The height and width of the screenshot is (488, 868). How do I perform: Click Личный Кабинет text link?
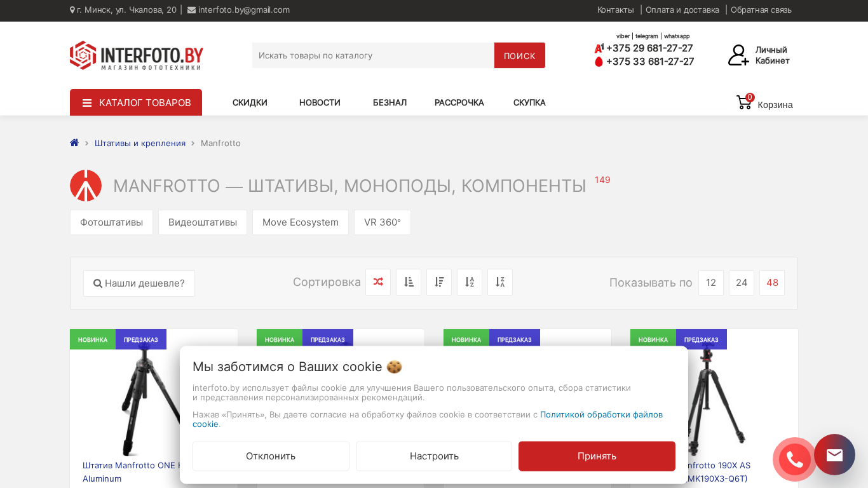(x=773, y=55)
